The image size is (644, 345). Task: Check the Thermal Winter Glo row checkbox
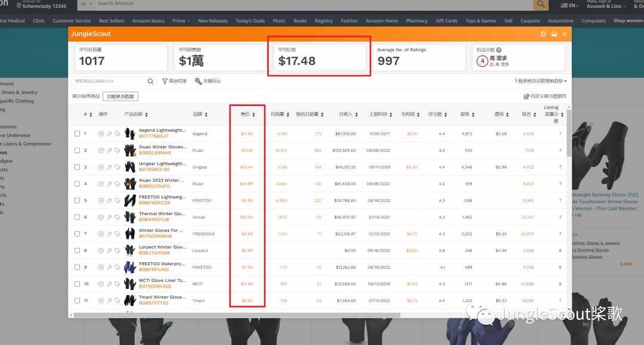(x=77, y=217)
